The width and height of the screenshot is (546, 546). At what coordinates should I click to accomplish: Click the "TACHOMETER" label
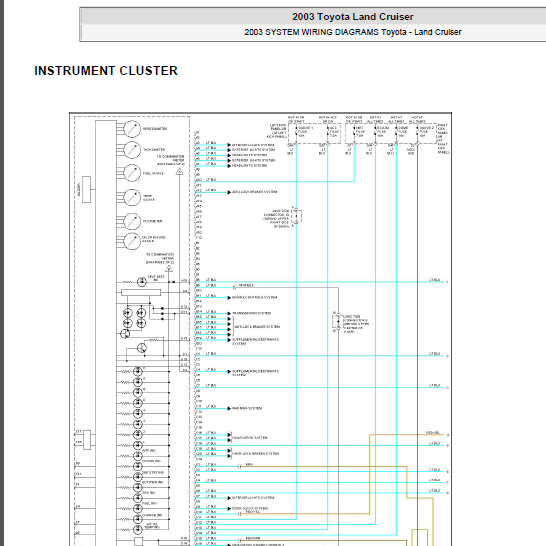(154, 150)
